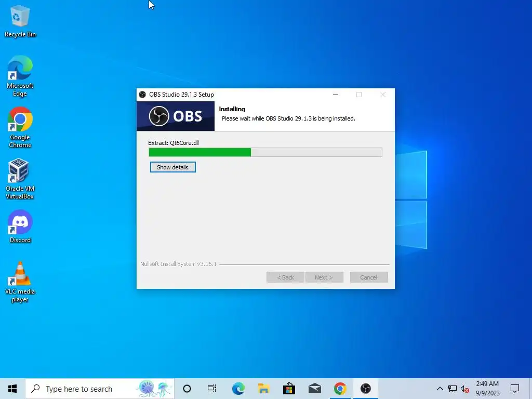Switch to Google Chrome on the taskbar

click(340, 389)
